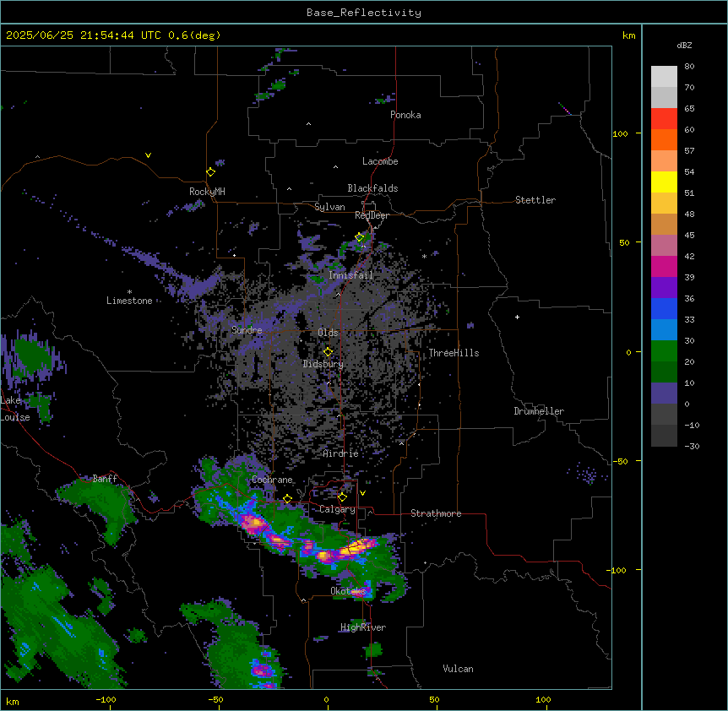Viewport: 728px width, 711px height.
Task: Select the magenta 39-42 dBZ legend swatch
Action: point(664,266)
